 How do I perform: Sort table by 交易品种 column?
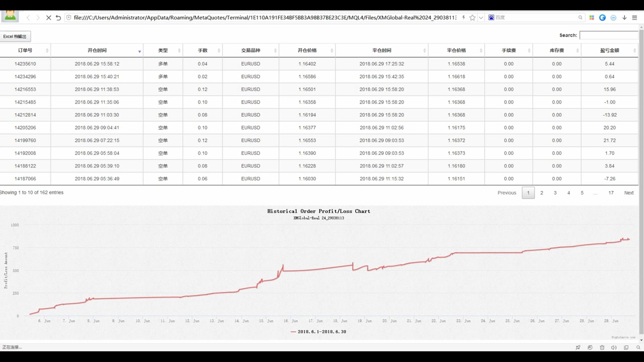pyautogui.click(x=251, y=51)
